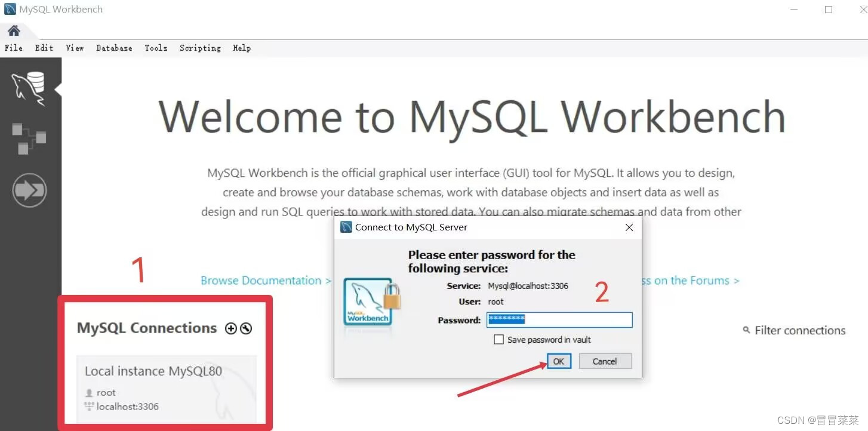
Task: Open the Help menu
Action: pyautogui.click(x=242, y=48)
